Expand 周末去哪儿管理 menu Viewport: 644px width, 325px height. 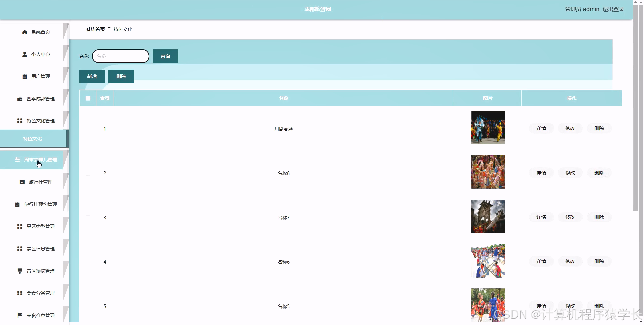tap(34, 160)
